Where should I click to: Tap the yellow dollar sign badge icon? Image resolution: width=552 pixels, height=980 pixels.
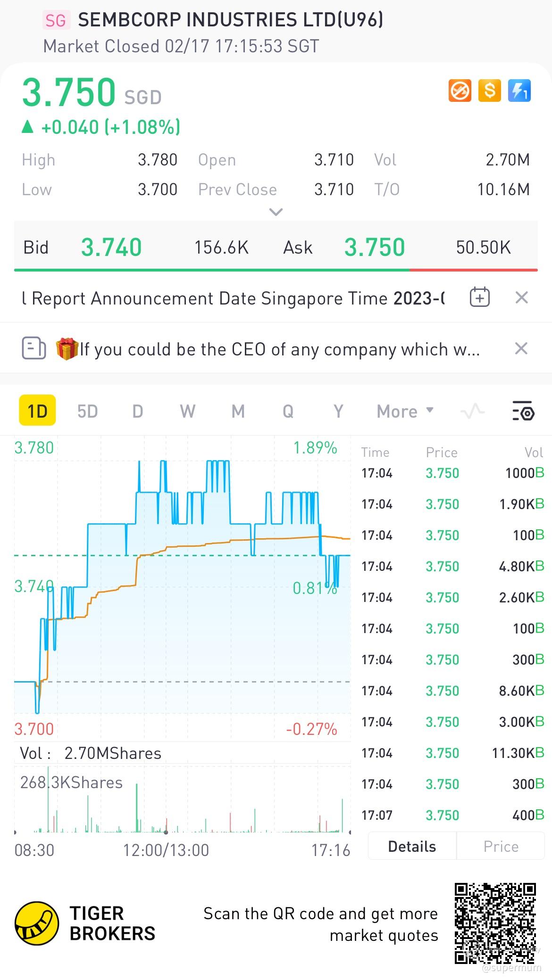pos(490,91)
